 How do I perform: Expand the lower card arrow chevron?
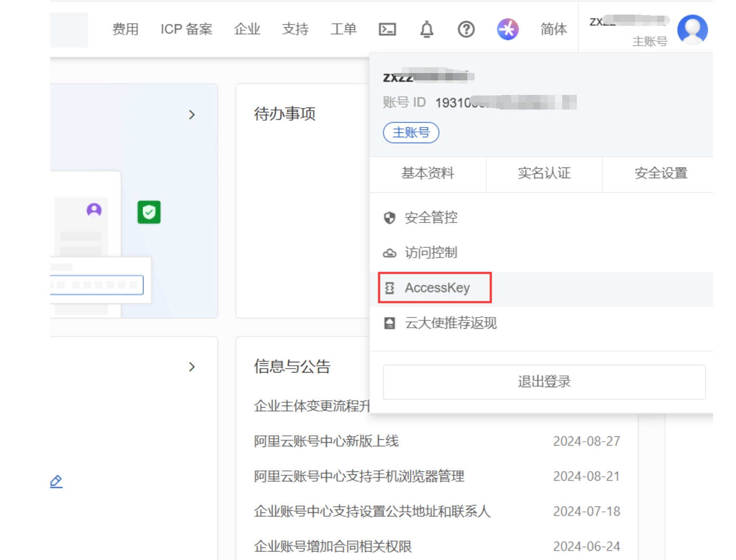pos(192,367)
